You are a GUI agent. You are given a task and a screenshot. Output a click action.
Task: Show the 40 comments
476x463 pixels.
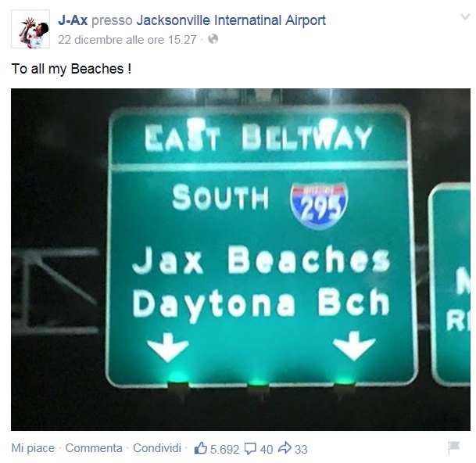[267, 449]
